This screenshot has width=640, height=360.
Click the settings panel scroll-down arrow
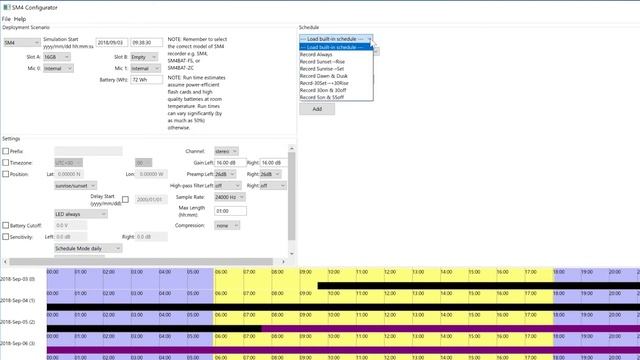[x=291, y=254]
